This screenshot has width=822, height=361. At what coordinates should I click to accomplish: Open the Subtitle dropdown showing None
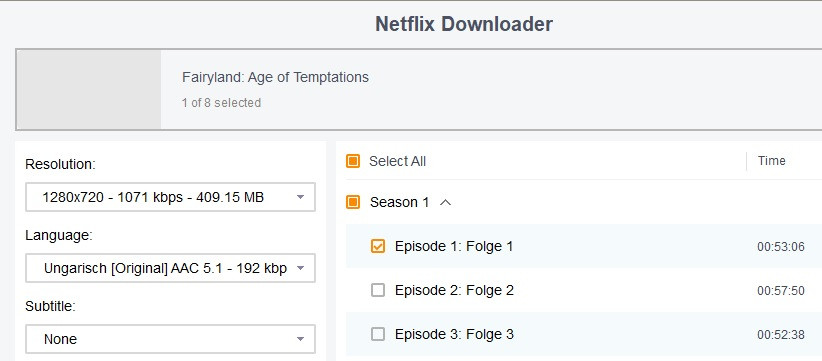tap(170, 339)
